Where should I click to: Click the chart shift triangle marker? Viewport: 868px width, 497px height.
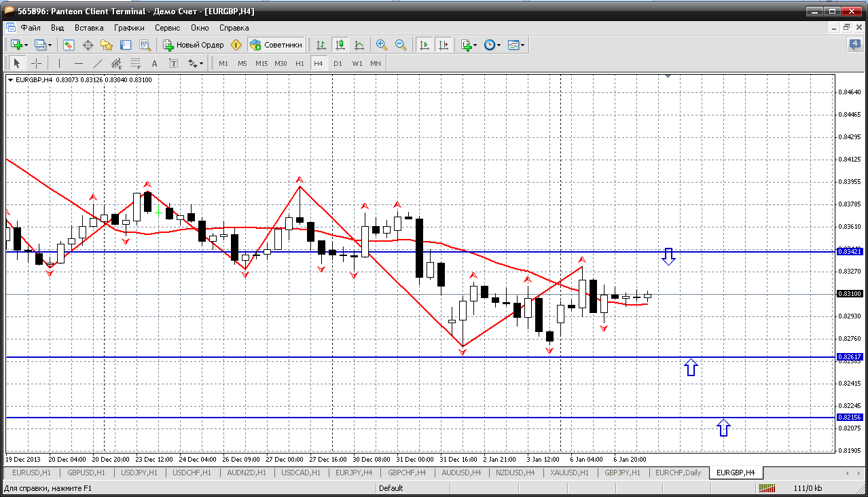[668, 77]
